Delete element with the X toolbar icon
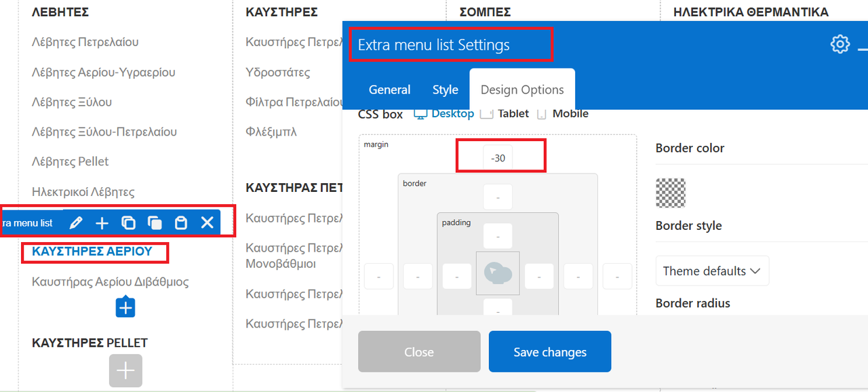868x392 pixels. tap(208, 222)
